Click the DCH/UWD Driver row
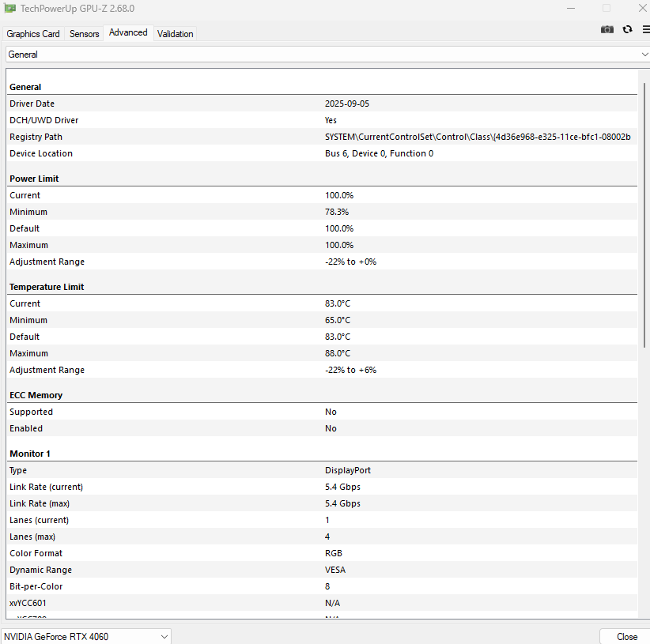Image resolution: width=650 pixels, height=644 pixels. [322, 120]
